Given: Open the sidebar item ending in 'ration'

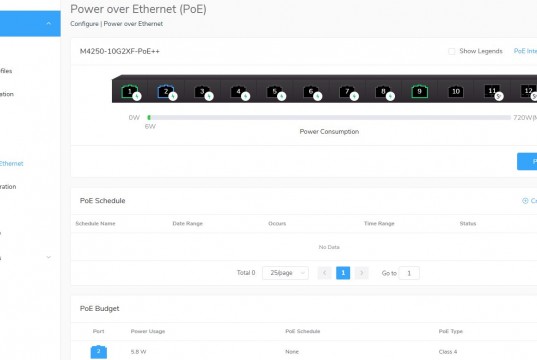Looking at the screenshot, I should (x=8, y=187).
